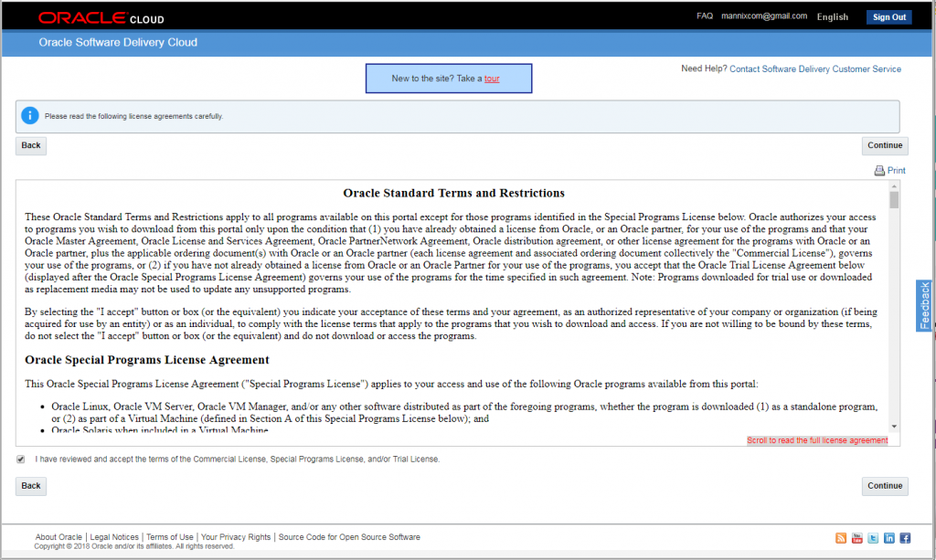Screen dimensions: 936x560
Task: Open the About Oracle footer link
Action: [x=58, y=537]
